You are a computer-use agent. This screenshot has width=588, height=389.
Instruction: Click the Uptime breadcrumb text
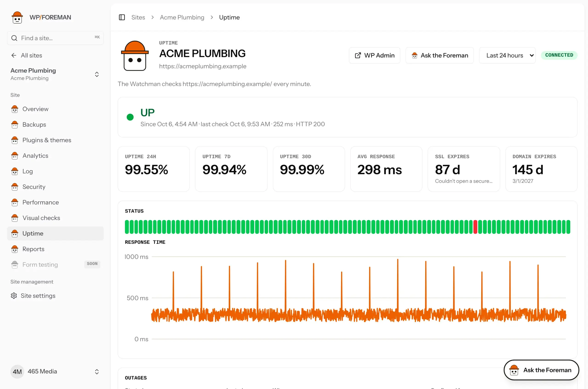tap(229, 17)
